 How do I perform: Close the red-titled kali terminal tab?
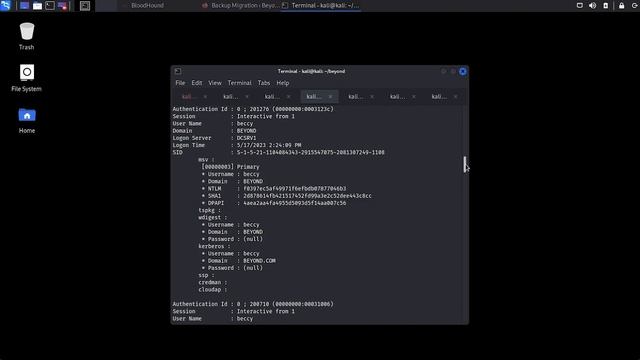point(205,97)
